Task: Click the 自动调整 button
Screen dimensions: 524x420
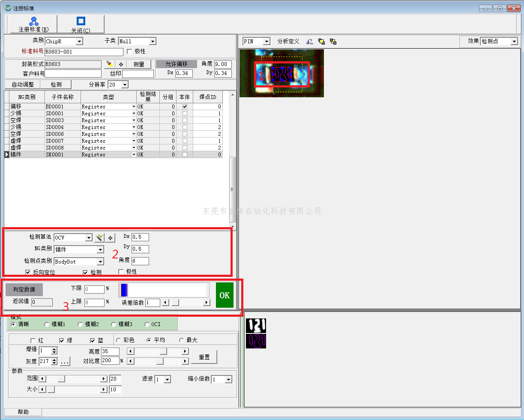Action: tap(23, 84)
